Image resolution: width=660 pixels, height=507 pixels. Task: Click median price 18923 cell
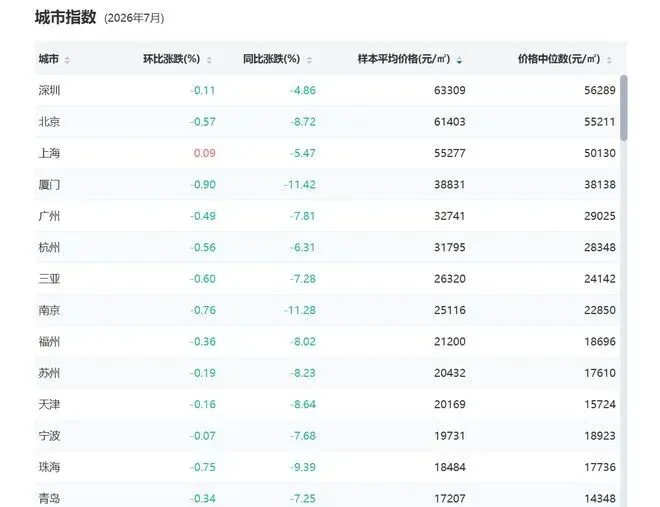click(600, 436)
